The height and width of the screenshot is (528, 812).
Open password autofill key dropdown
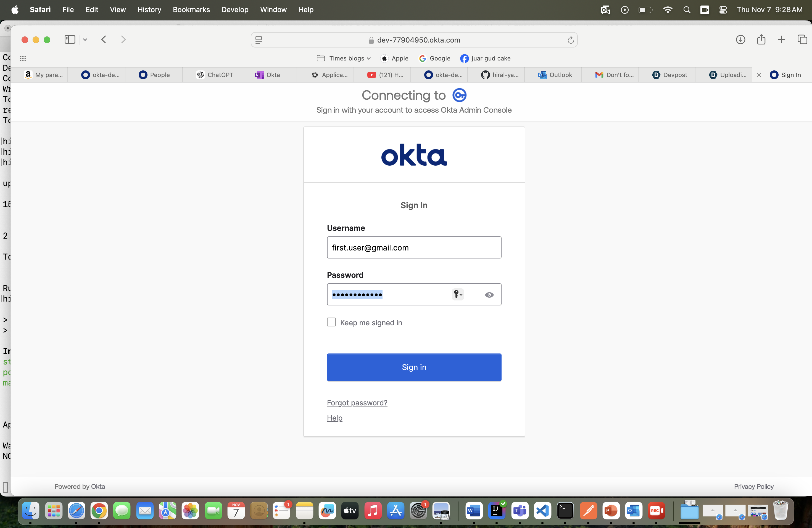[x=458, y=294]
